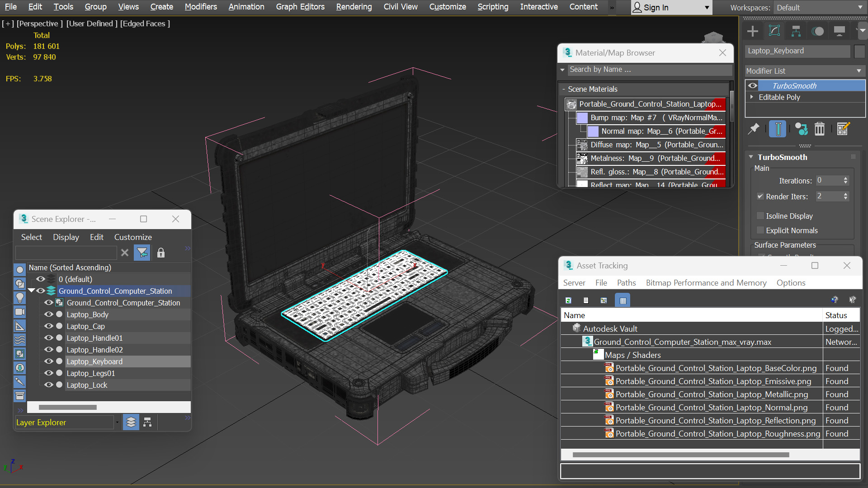Click the User Defined viewport label
The image size is (868, 488).
92,23
